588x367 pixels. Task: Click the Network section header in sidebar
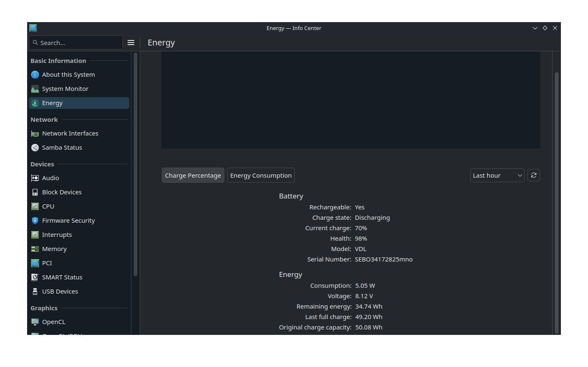point(44,120)
